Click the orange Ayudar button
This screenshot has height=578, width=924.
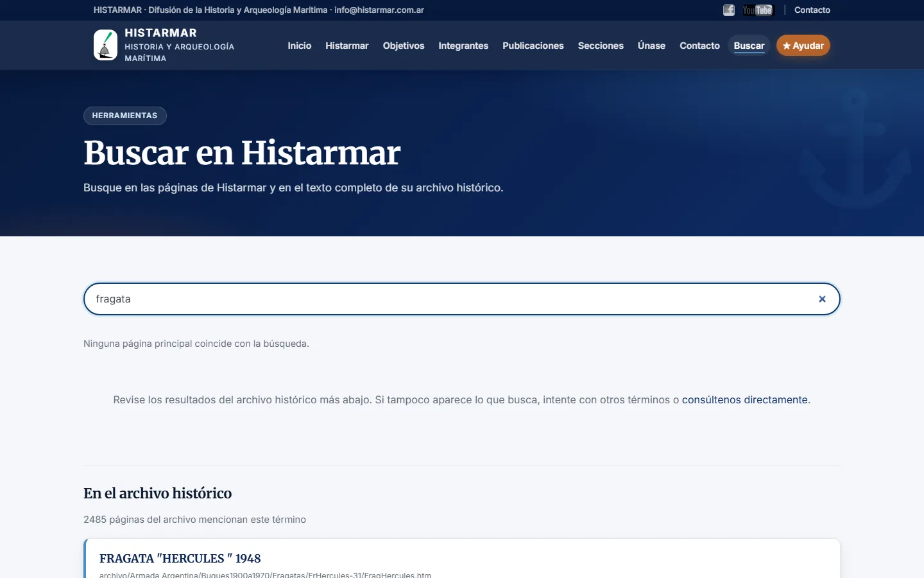pos(803,46)
